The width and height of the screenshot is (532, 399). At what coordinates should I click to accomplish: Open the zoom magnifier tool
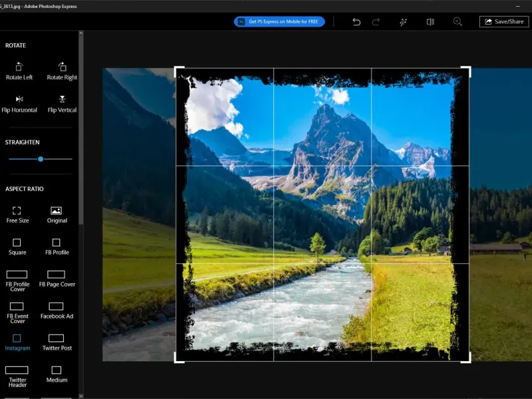coord(458,22)
